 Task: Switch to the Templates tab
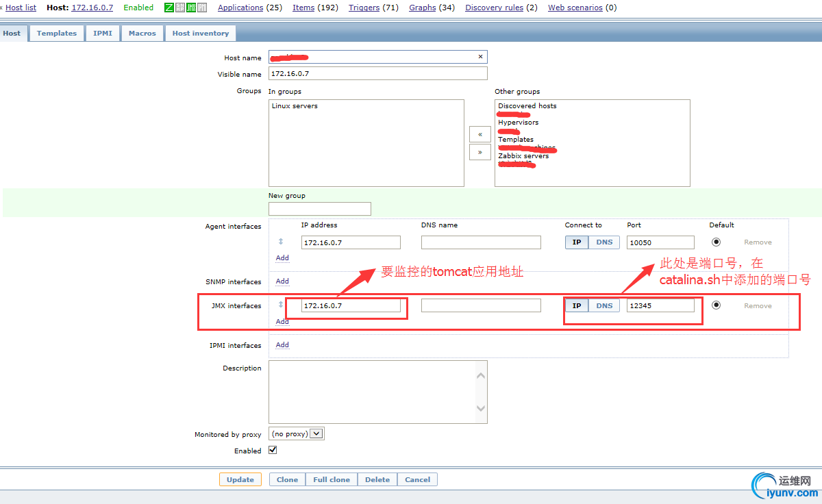click(x=57, y=33)
